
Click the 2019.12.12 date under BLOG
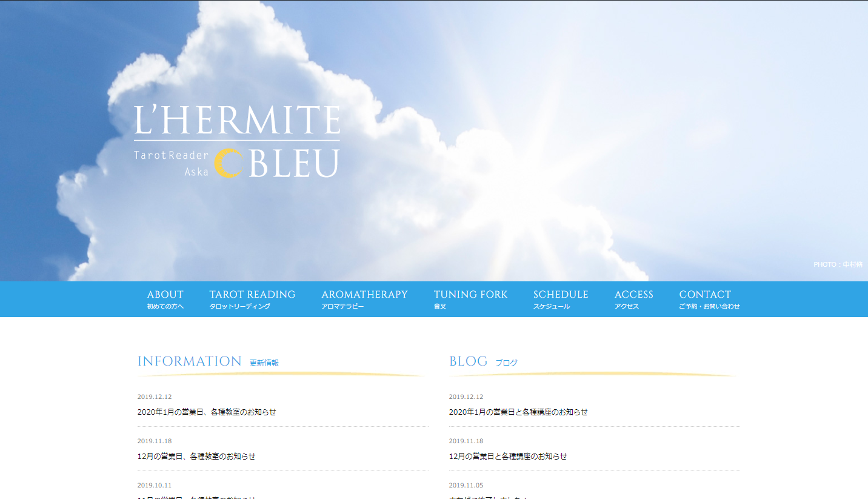(466, 397)
